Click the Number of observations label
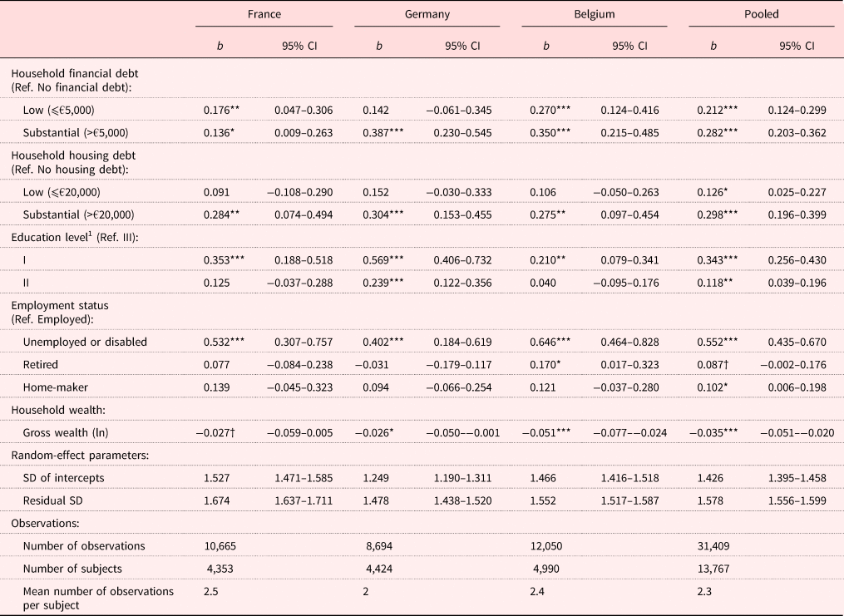 point(84,546)
